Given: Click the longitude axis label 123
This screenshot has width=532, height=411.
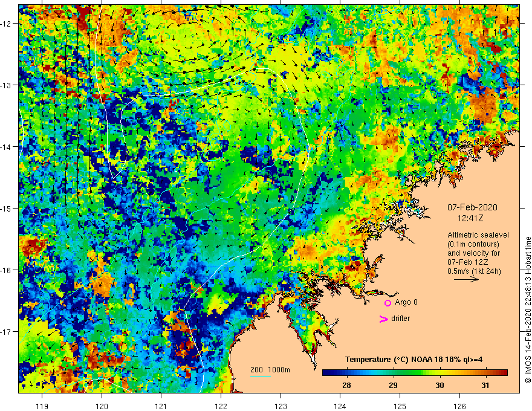Looking at the screenshot, I should tap(281, 406).
